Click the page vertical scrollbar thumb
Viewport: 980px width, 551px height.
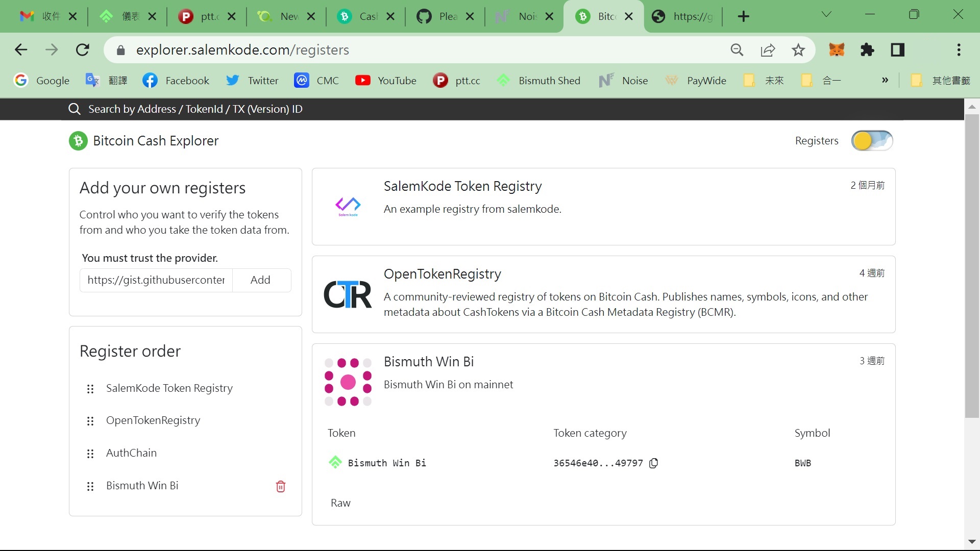point(972,265)
